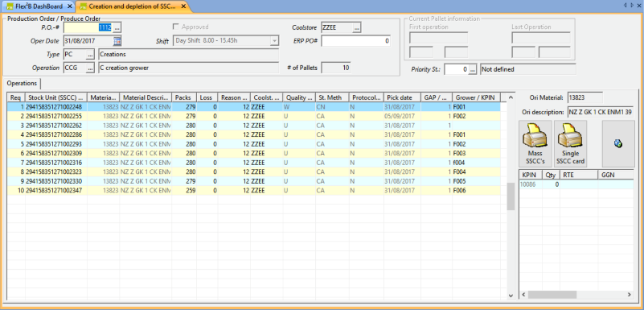
Task: Click the P.O.-# input field
Action: tap(88, 27)
